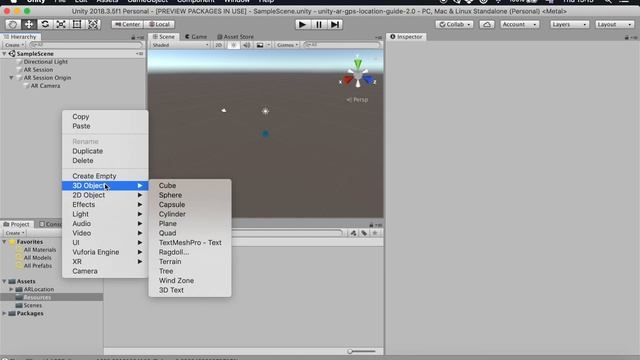Open the Account dropdown
This screenshot has width=640, height=360.
519,24
